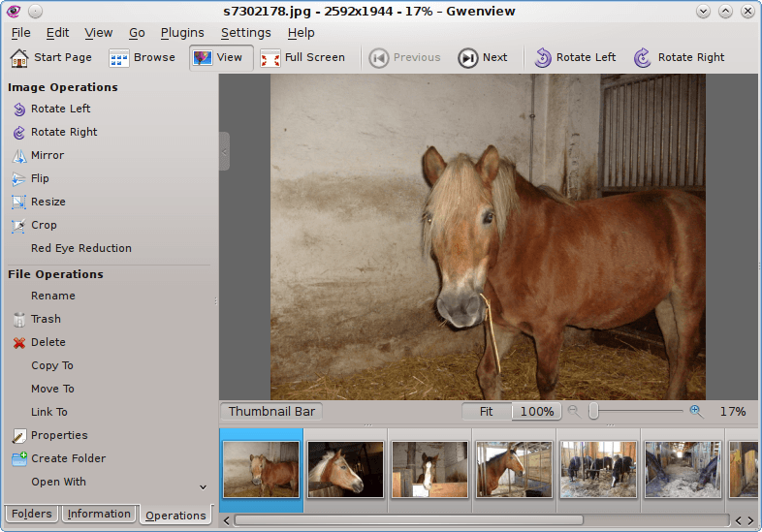The height and width of the screenshot is (532, 762).
Task: Collapse the sidebar using the handle arrow
Action: [224, 151]
